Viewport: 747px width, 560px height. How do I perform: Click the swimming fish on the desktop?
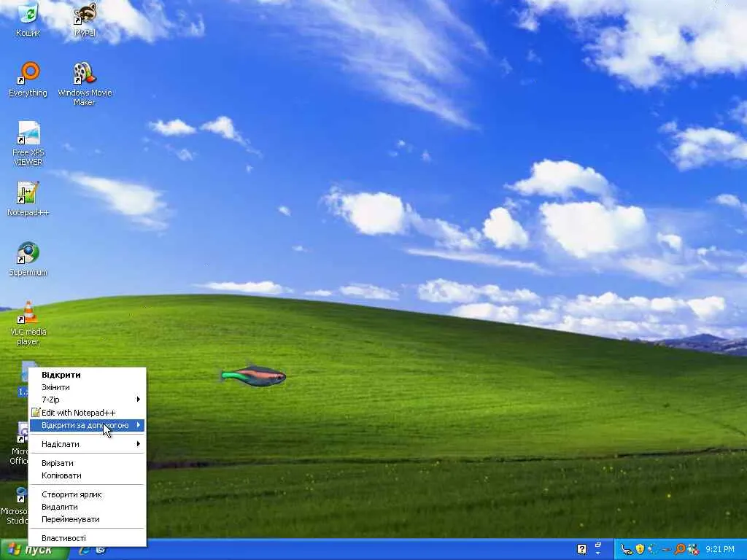pos(253,376)
